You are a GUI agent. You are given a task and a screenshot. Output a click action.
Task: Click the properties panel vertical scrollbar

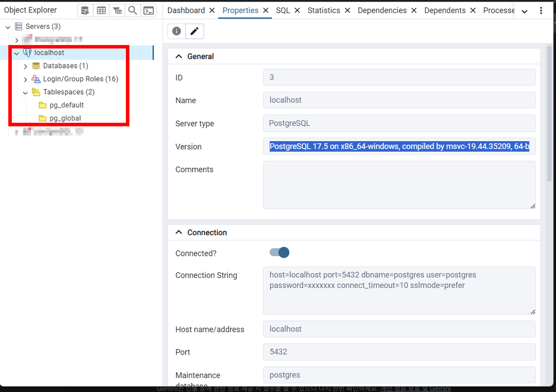[549, 114]
